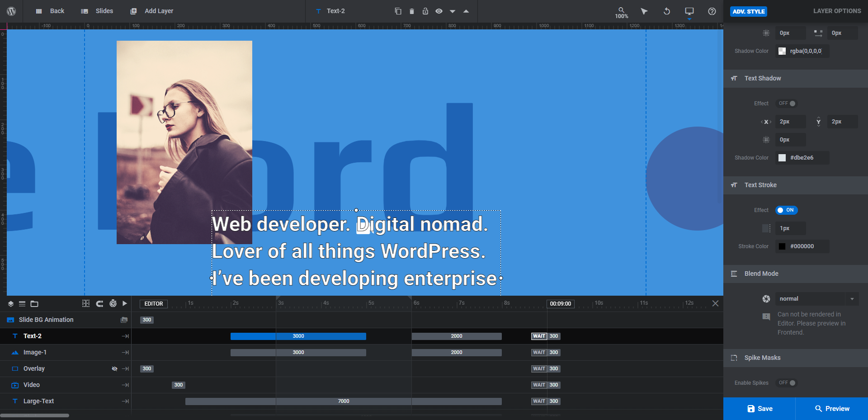Click the EDITOR timeline button
This screenshot has height=420, width=868.
click(x=154, y=304)
